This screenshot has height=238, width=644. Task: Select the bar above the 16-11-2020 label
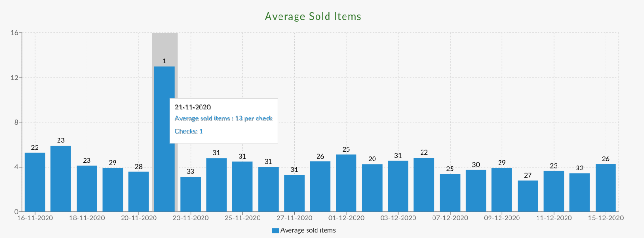35,182
